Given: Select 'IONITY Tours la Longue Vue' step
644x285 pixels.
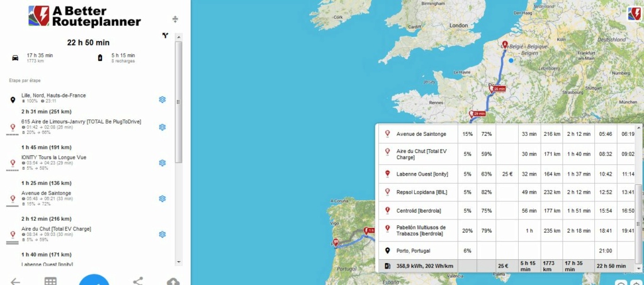Looking at the screenshot, I should 54,157.
